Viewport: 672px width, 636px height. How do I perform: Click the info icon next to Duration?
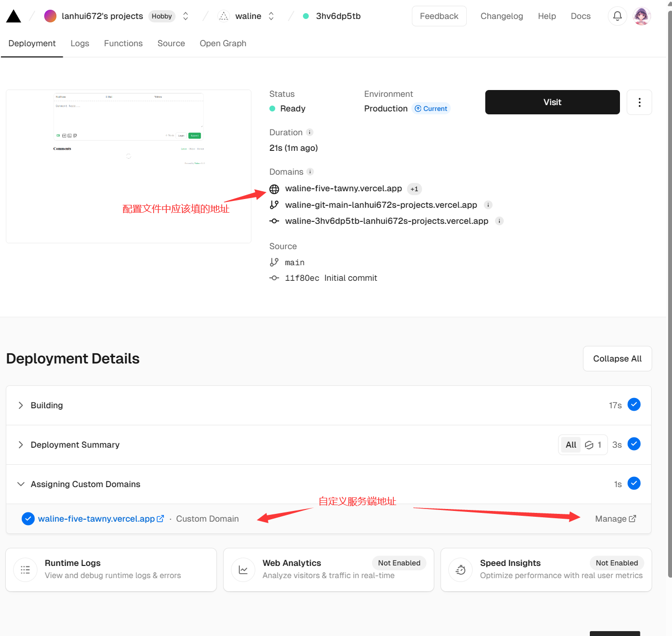click(x=310, y=132)
